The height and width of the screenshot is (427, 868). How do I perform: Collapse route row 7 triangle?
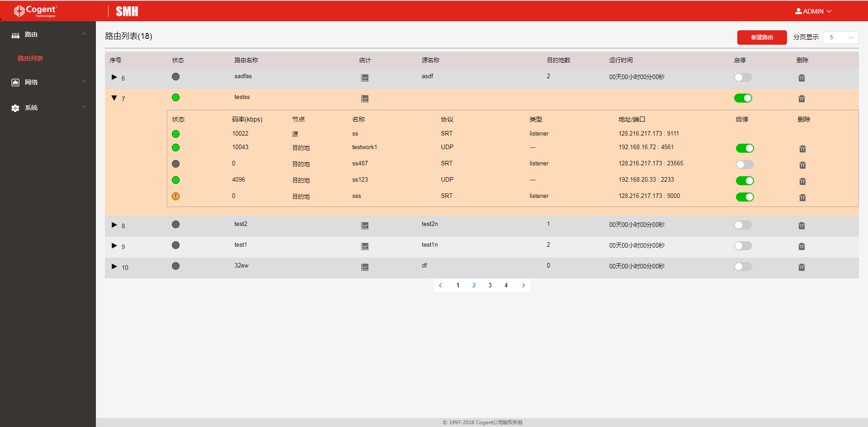114,98
